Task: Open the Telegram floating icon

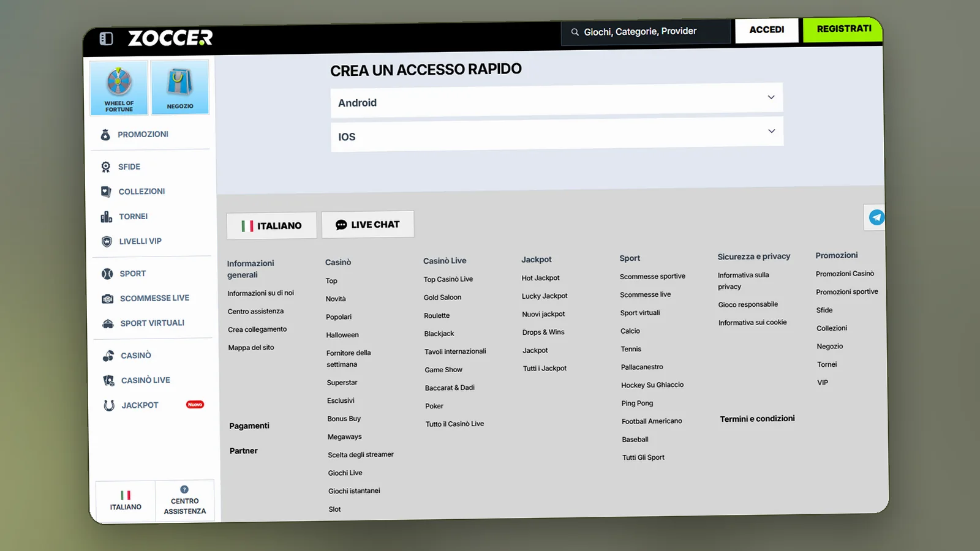Action: (876, 217)
